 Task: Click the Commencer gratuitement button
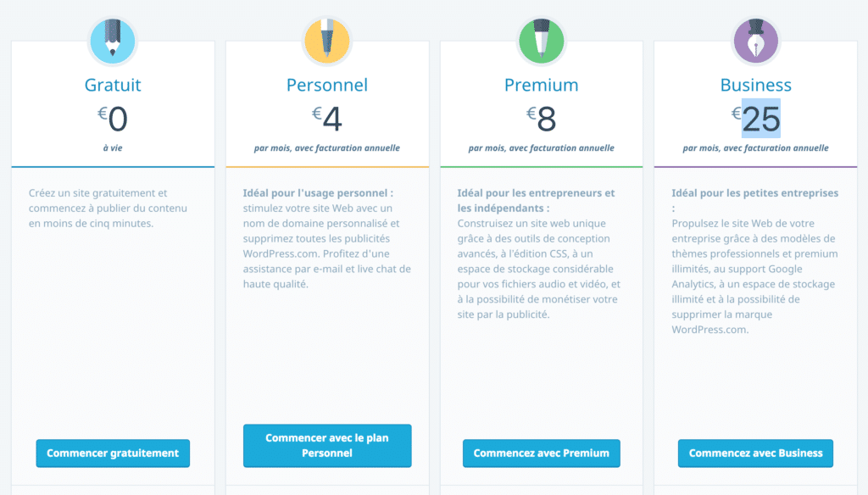pyautogui.click(x=113, y=453)
